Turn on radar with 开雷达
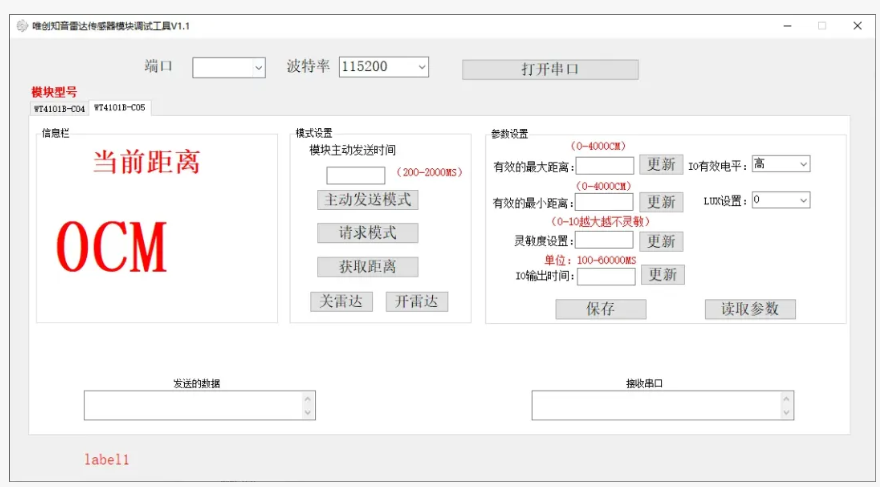 point(416,301)
